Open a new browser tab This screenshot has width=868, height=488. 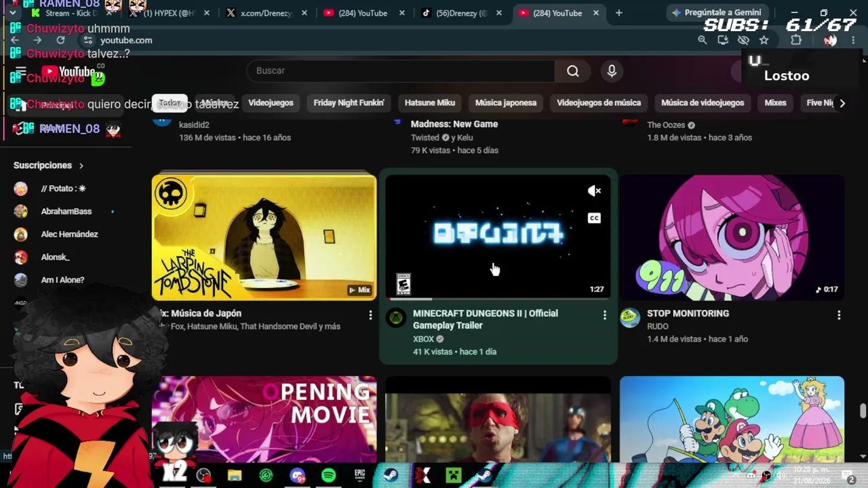[x=618, y=13]
